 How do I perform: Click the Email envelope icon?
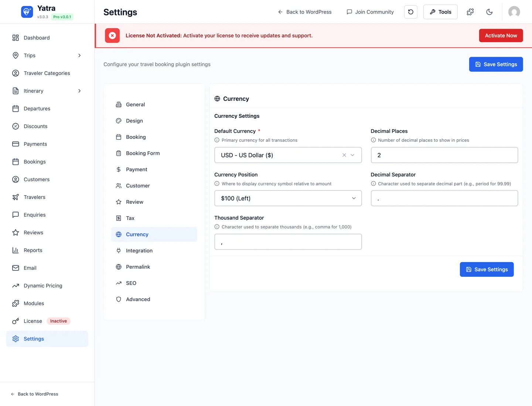[x=16, y=268]
